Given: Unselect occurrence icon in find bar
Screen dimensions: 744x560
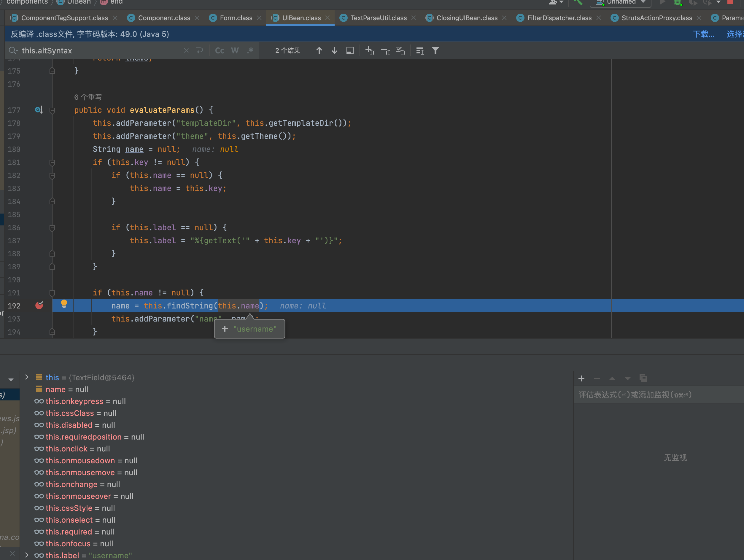Looking at the screenshot, I should [385, 51].
